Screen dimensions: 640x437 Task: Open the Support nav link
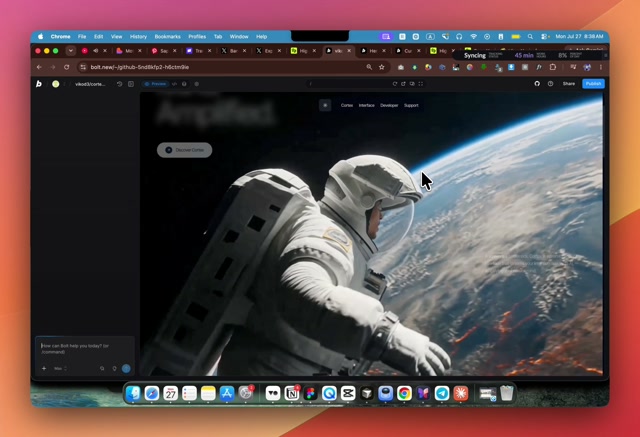[x=411, y=105]
